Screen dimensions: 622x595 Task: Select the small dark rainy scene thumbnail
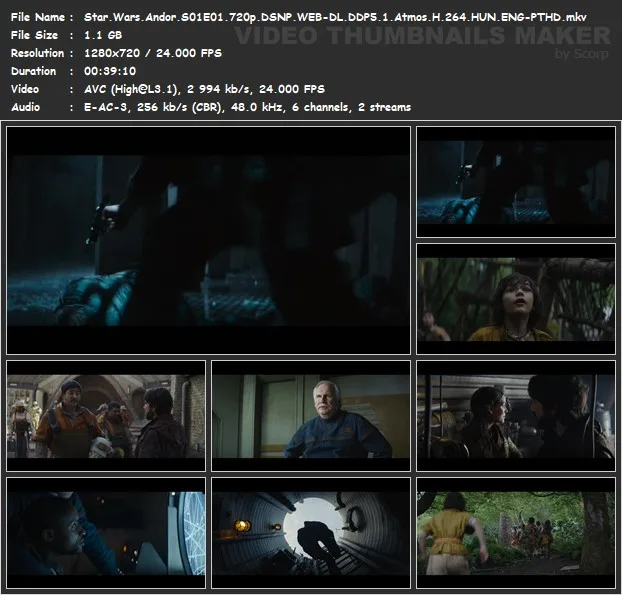(516, 182)
